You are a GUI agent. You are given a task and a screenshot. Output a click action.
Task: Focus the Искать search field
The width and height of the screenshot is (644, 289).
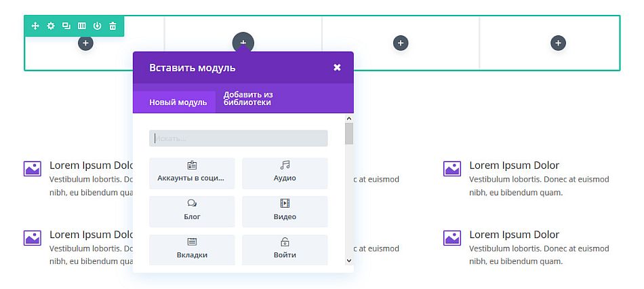tap(238, 138)
